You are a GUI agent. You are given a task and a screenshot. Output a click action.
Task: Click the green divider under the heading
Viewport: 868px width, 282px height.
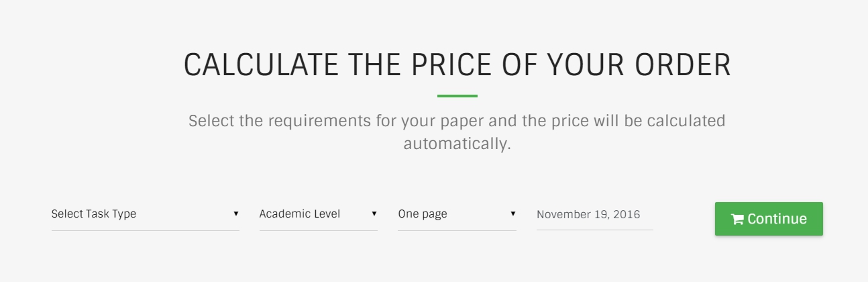[x=457, y=96]
